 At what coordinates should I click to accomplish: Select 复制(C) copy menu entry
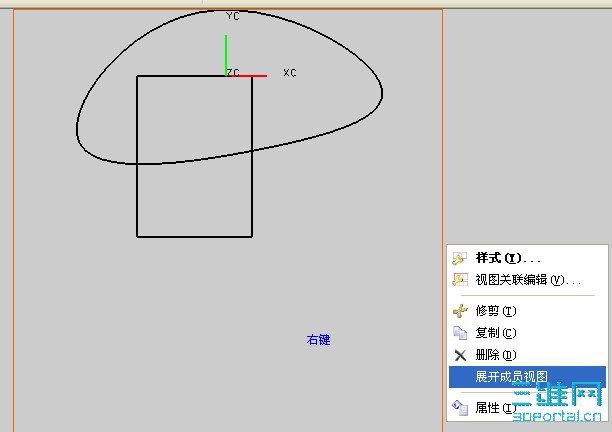coord(527,333)
